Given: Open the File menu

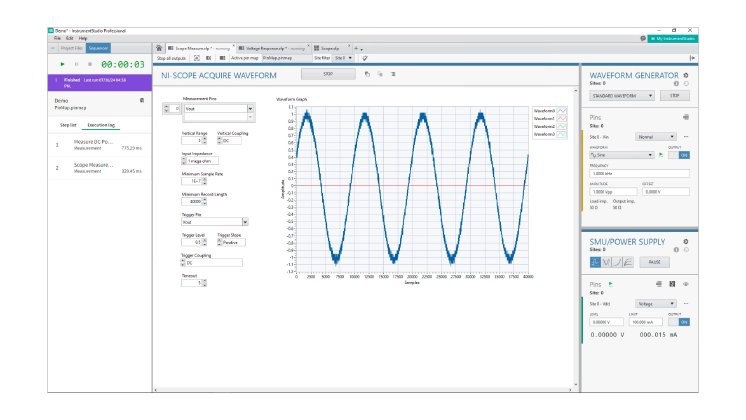Looking at the screenshot, I should click(x=58, y=38).
